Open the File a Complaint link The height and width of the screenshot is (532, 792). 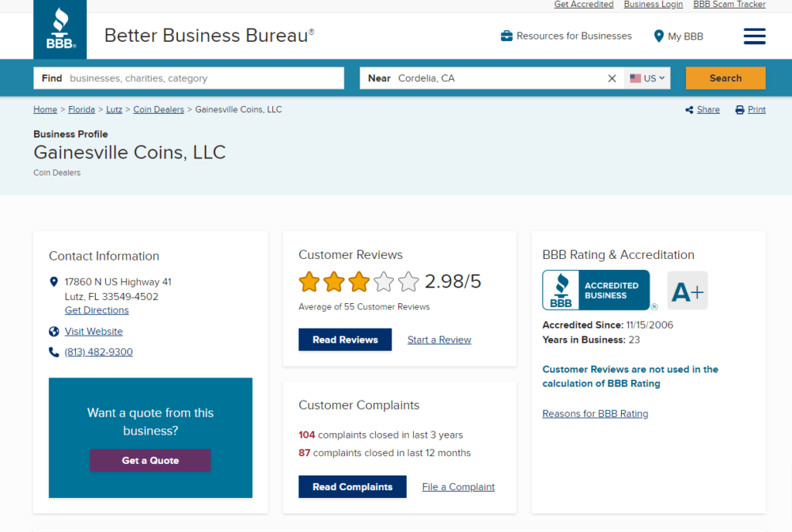(458, 487)
